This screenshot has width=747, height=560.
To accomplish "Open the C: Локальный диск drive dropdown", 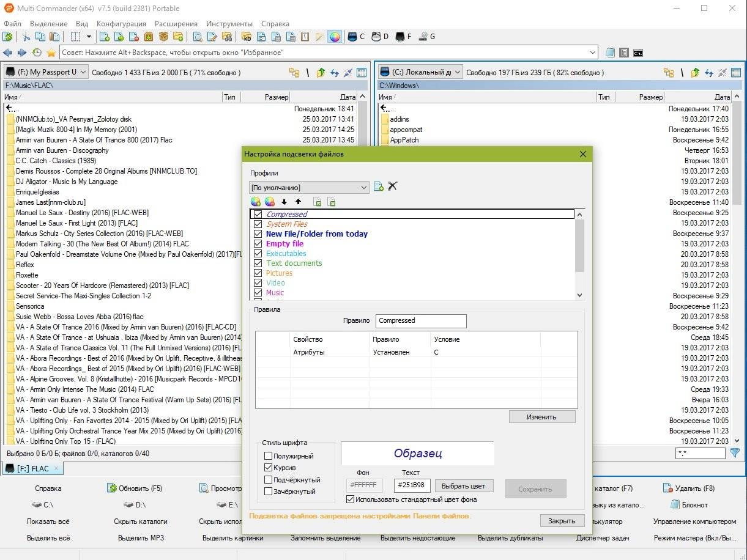I will coord(420,72).
